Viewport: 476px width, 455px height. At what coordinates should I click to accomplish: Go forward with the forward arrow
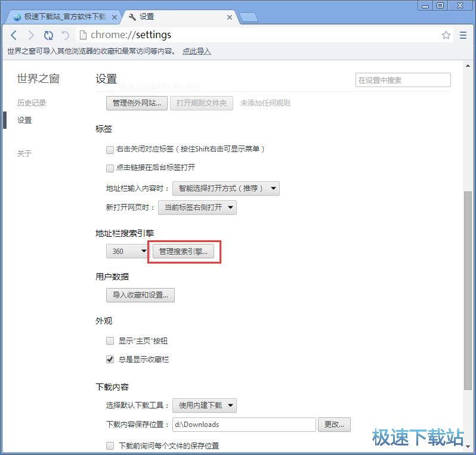pos(31,35)
